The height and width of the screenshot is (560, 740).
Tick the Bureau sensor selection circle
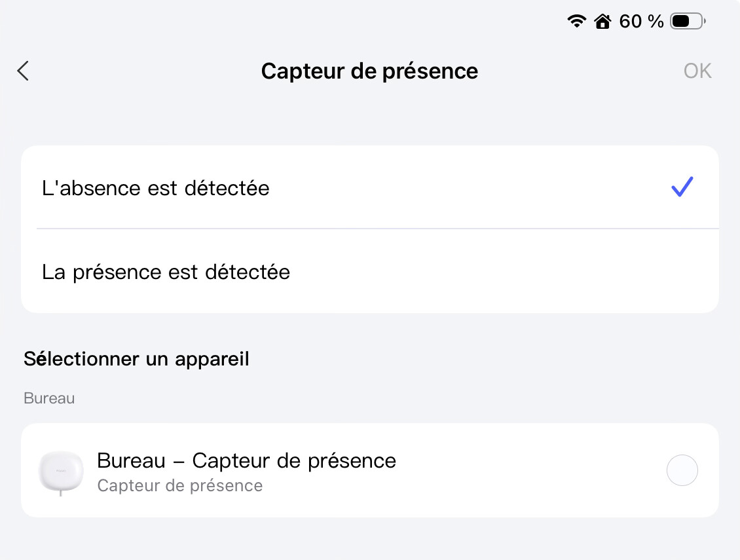pyautogui.click(x=682, y=470)
